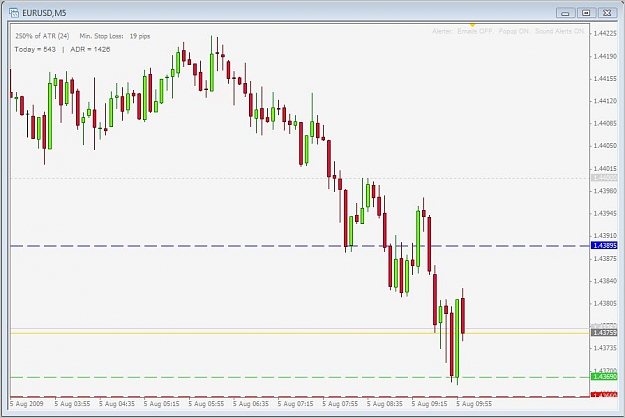This screenshot has width=625, height=418.
Task: Click the gray dotted line near 1.44000
Action: click(x=300, y=178)
